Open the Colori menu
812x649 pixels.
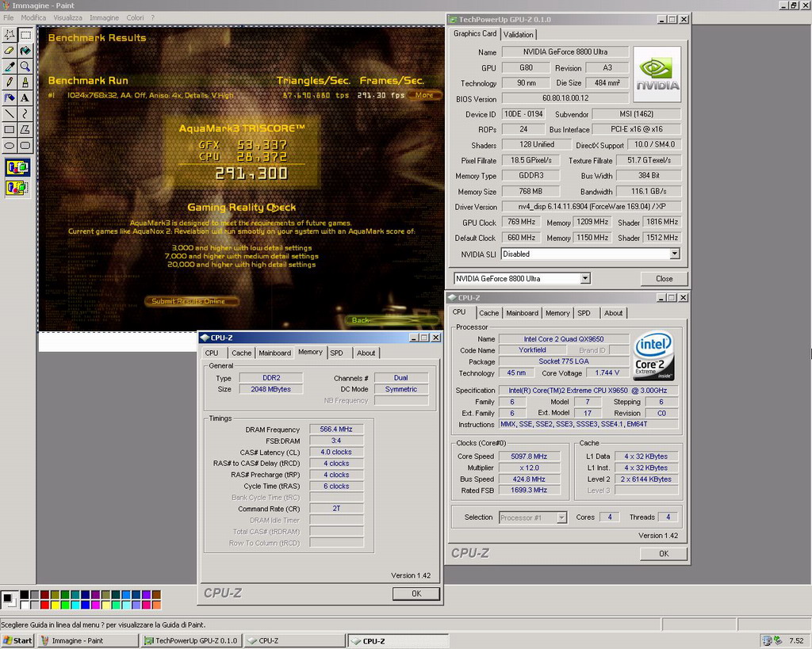click(135, 17)
